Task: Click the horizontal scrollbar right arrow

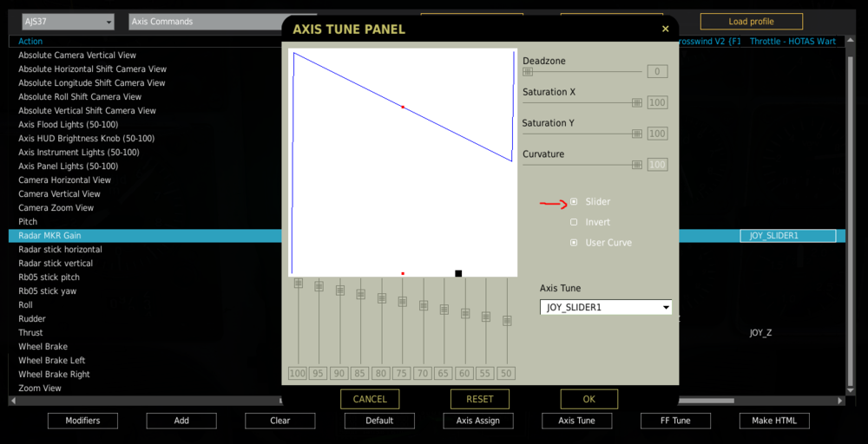Action: [841, 401]
